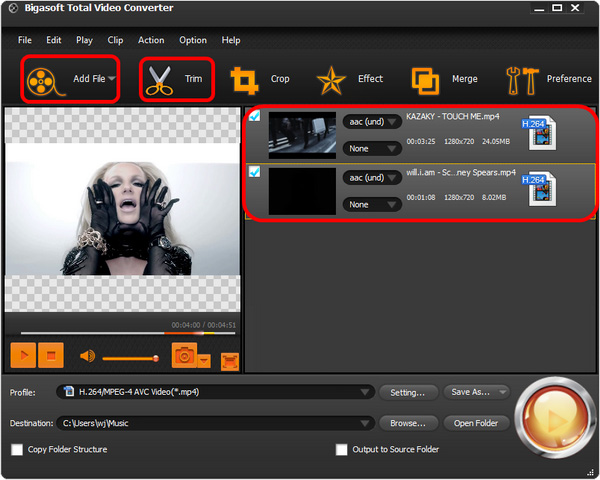Image resolution: width=600 pixels, height=480 pixels.
Task: Open the Help menu
Action: [x=231, y=40]
